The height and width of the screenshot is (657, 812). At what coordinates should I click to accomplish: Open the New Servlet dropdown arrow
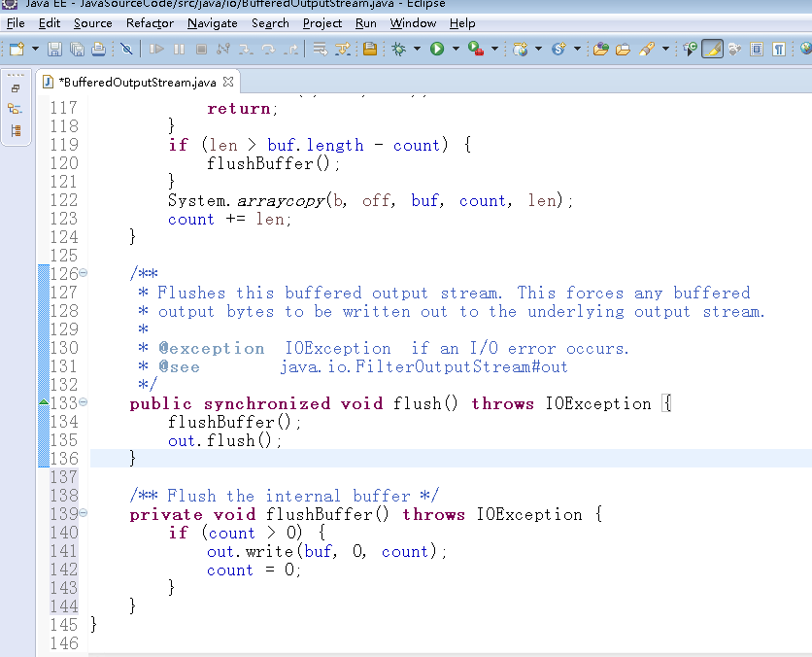[x=577, y=49]
